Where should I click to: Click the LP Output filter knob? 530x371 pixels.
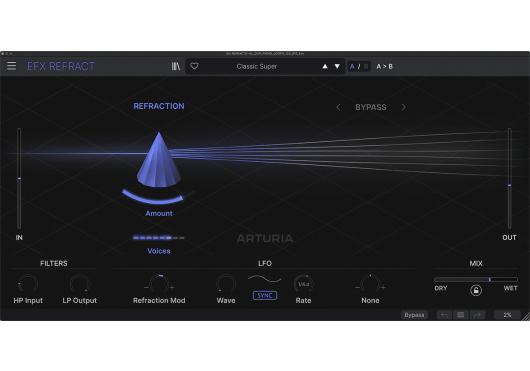[x=80, y=284]
